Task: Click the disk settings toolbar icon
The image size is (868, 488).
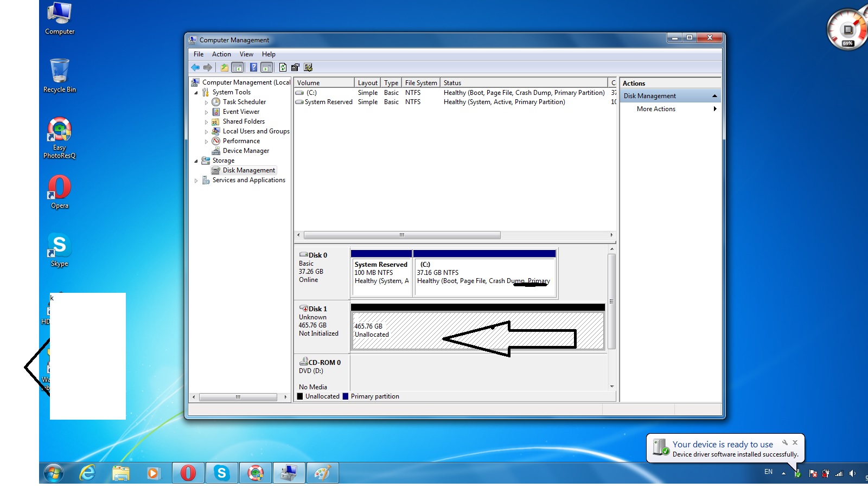Action: coord(308,67)
